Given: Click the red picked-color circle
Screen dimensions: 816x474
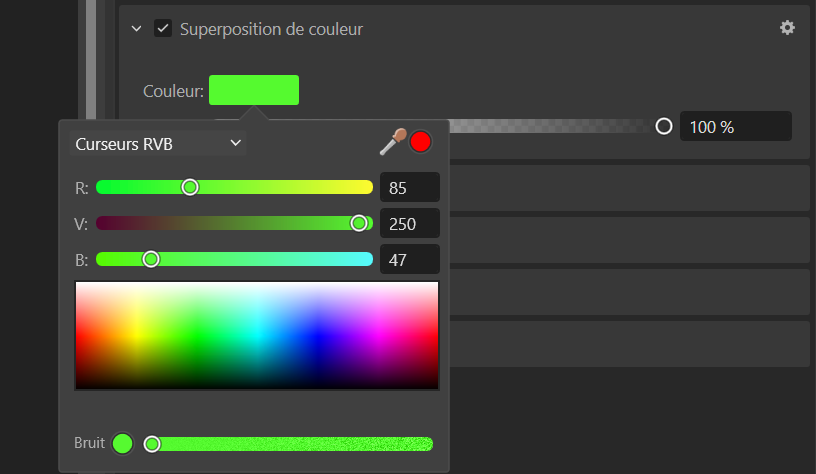Looking at the screenshot, I should coord(420,142).
